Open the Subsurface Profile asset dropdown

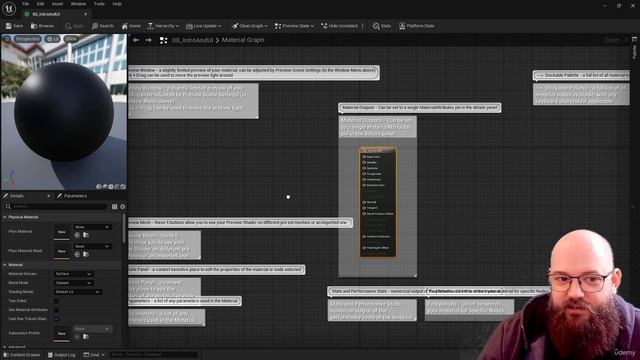[x=92, y=329]
